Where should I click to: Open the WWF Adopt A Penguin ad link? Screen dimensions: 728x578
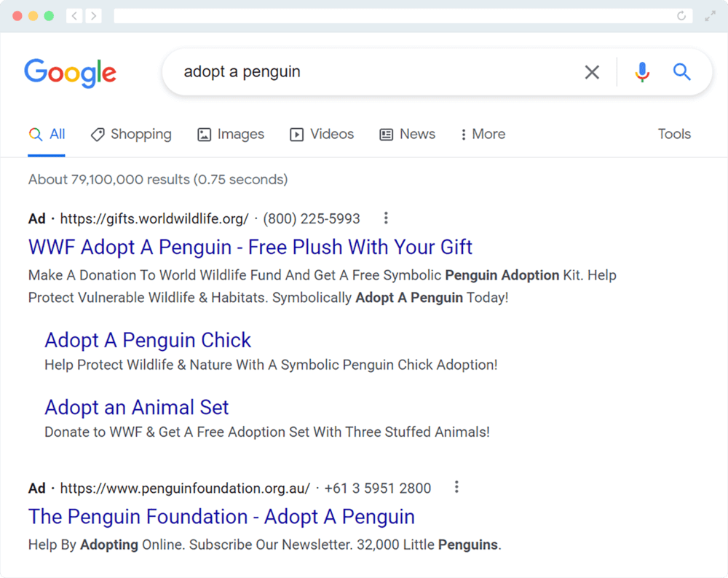(250, 247)
